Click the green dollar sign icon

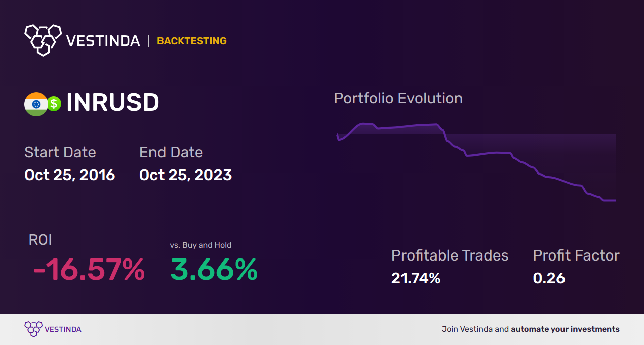click(x=54, y=104)
